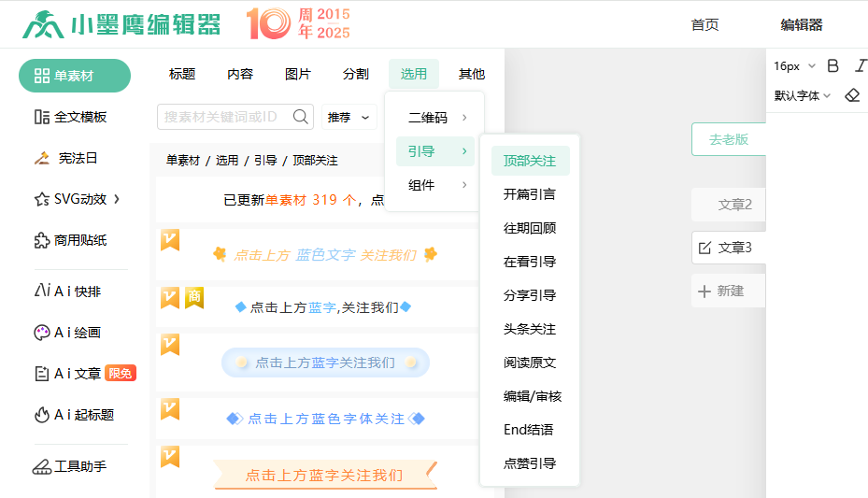Open SVG动效 in the sidebar

pyautogui.click(x=70, y=199)
